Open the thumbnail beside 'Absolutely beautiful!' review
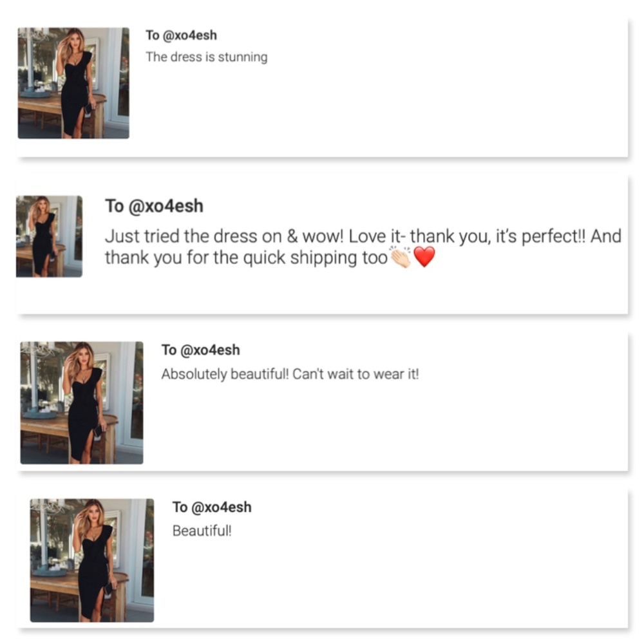 pyautogui.click(x=82, y=403)
